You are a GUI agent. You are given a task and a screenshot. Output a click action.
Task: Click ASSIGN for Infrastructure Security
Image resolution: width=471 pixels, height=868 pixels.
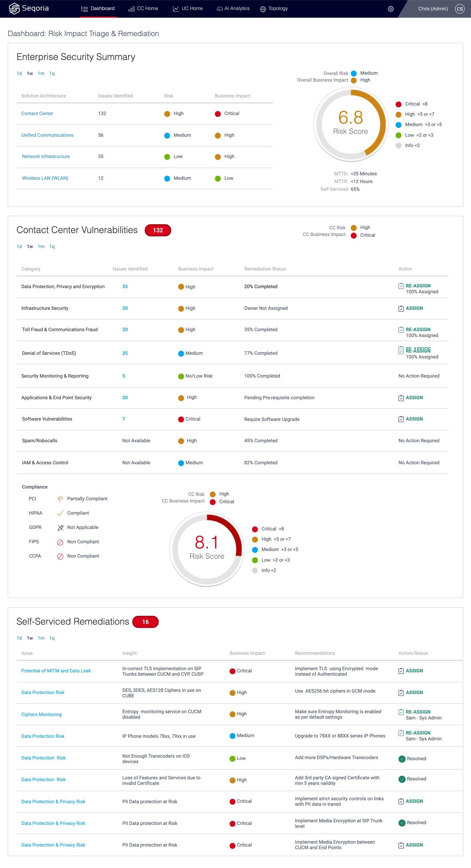point(414,308)
